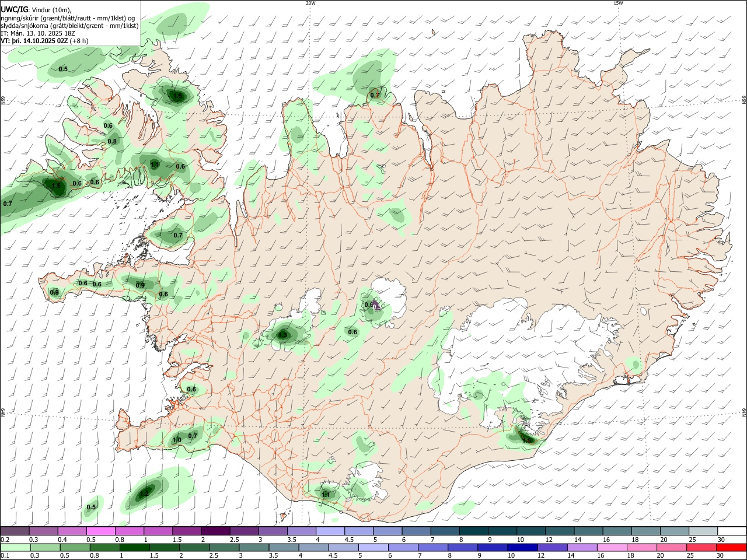
Task: Click the lavender 4 swatch in upper legend
Action: coord(330,531)
